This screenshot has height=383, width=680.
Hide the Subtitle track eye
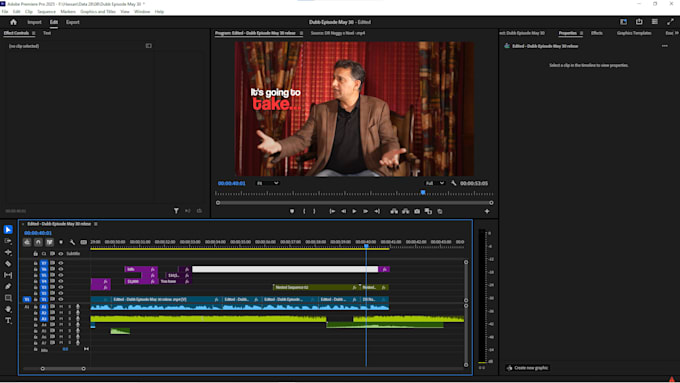coord(61,254)
